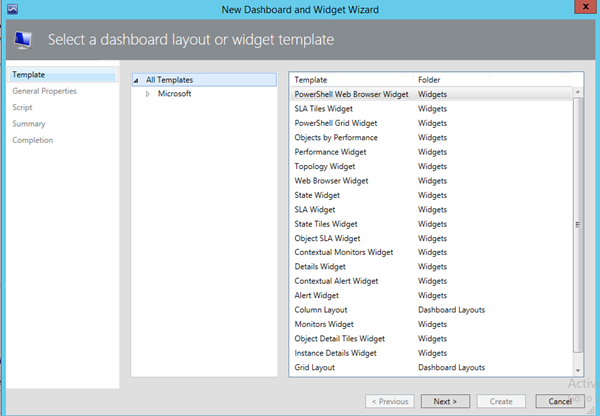
Task: Click the window icon in title bar
Action: (11, 9)
